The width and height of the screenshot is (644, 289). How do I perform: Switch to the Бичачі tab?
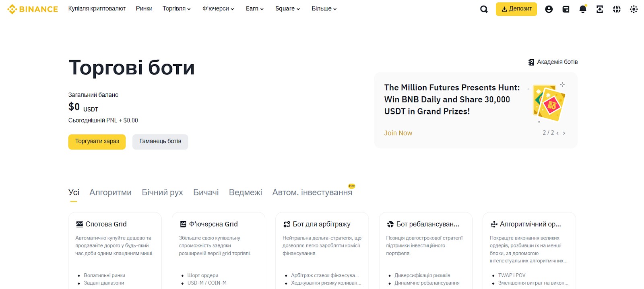click(x=206, y=192)
